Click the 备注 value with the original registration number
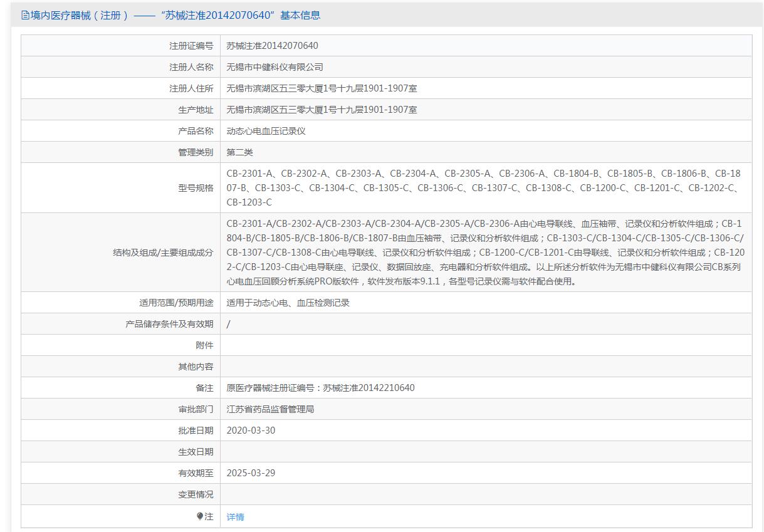The height and width of the screenshot is (532, 764). click(320, 388)
